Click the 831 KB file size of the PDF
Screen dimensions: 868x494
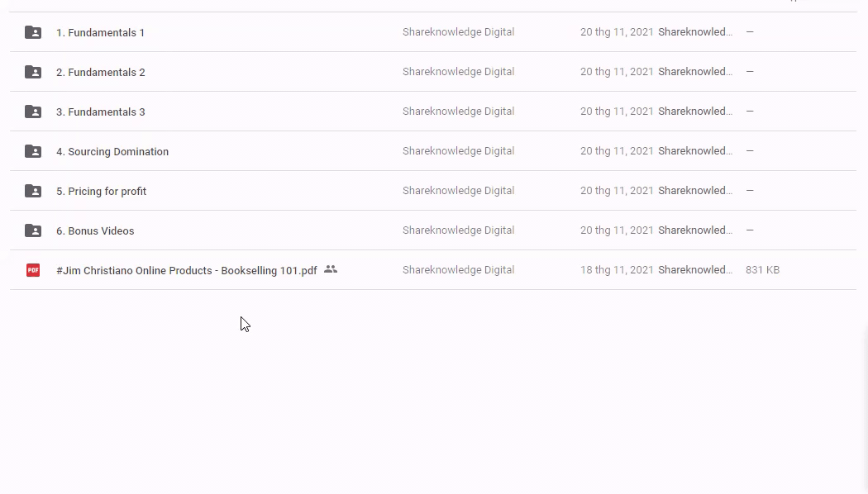pyautogui.click(x=762, y=270)
